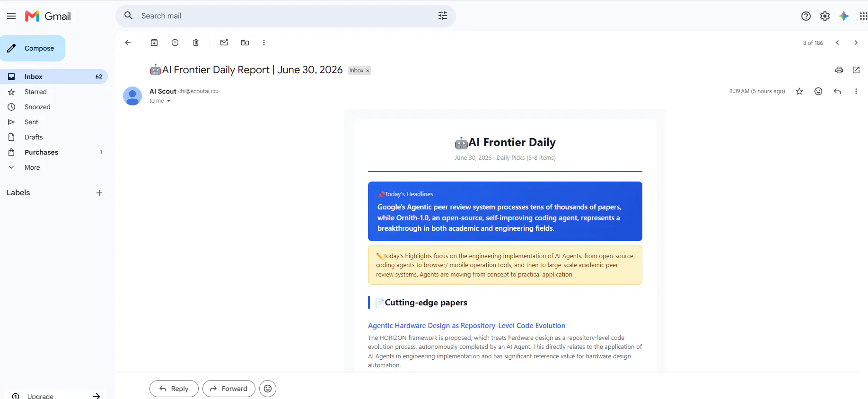The height and width of the screenshot is (399, 868).
Task: Delete this email with trash icon
Action: click(196, 43)
